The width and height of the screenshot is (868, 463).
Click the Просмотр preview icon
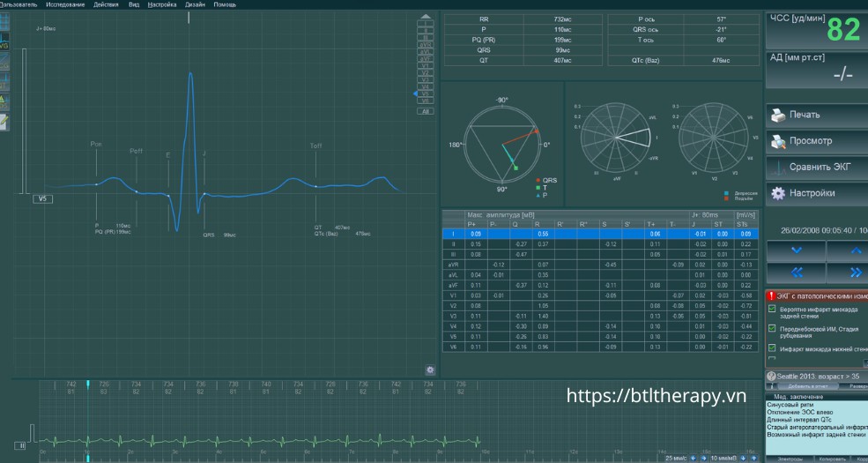click(x=778, y=141)
